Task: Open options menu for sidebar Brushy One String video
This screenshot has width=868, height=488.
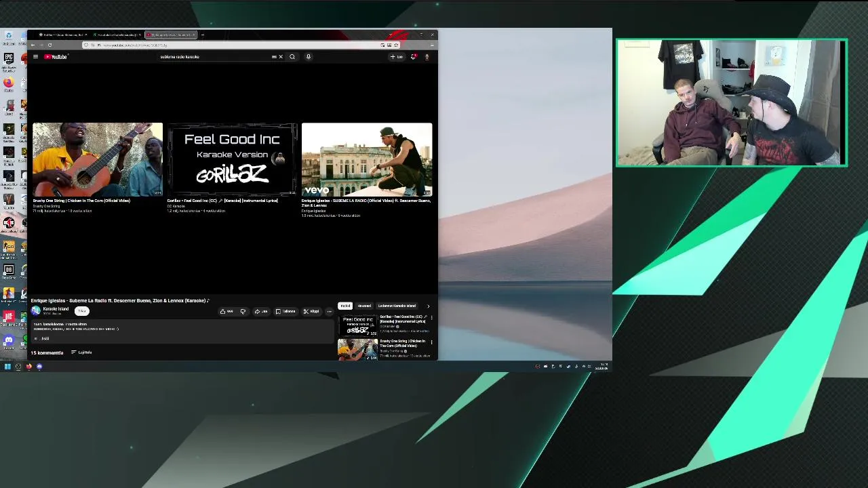Action: tap(431, 342)
